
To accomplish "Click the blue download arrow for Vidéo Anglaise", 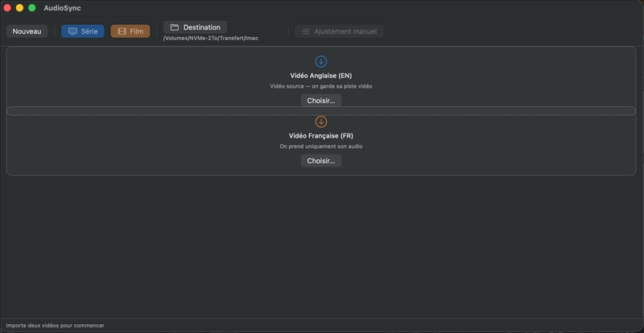I will [x=320, y=62].
